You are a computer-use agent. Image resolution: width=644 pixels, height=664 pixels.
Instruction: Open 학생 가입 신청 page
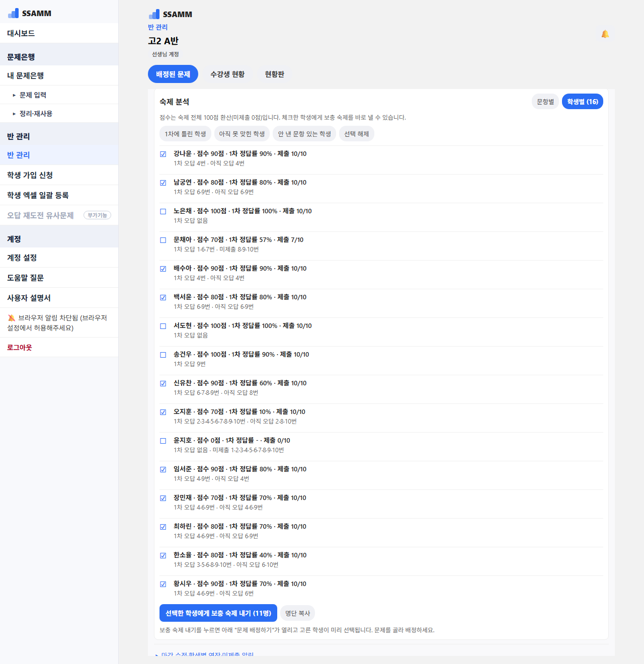coord(59,175)
